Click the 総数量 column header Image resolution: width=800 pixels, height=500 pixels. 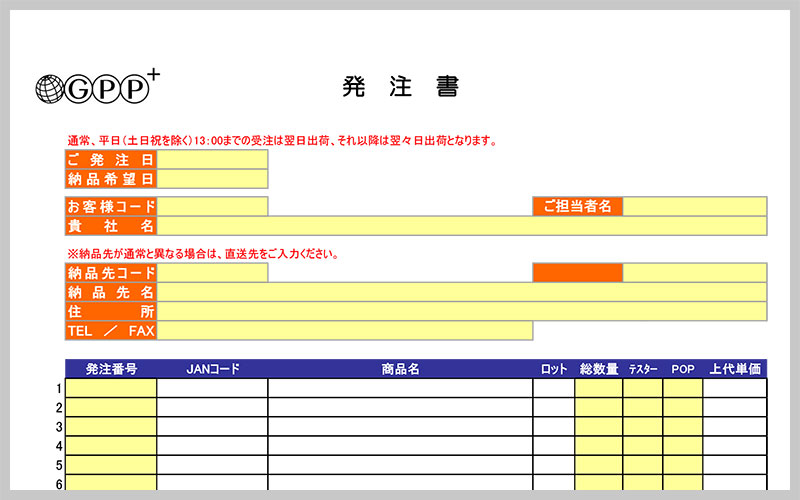tap(598, 369)
